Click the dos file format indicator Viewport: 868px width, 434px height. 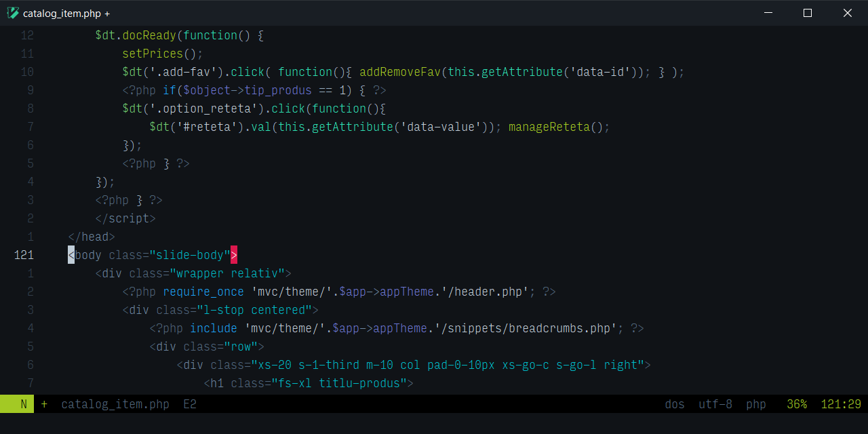pyautogui.click(x=675, y=404)
